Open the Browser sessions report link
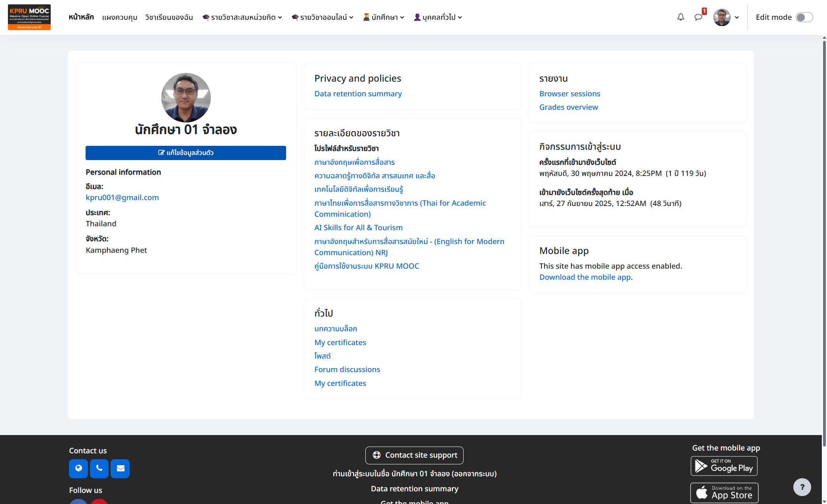The width and height of the screenshot is (827, 504). [x=569, y=94]
